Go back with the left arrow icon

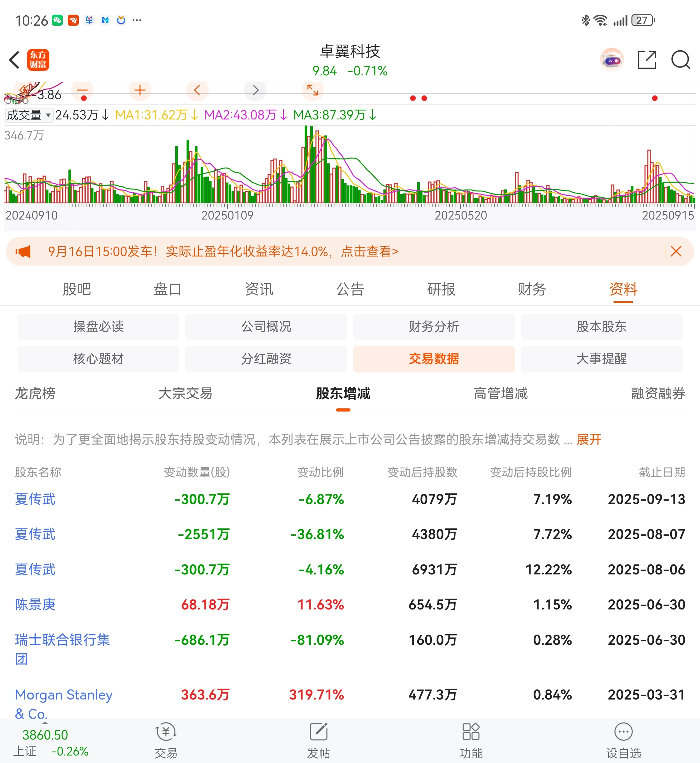14,60
